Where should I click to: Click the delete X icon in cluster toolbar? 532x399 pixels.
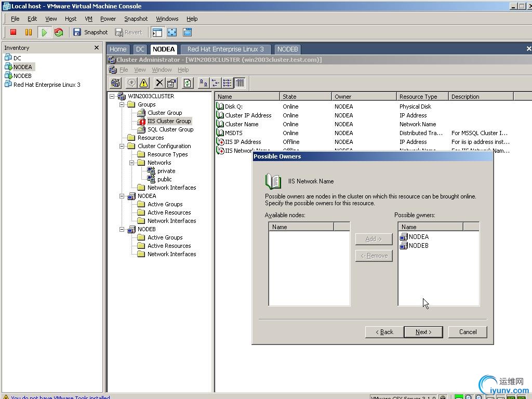pyautogui.click(x=159, y=83)
